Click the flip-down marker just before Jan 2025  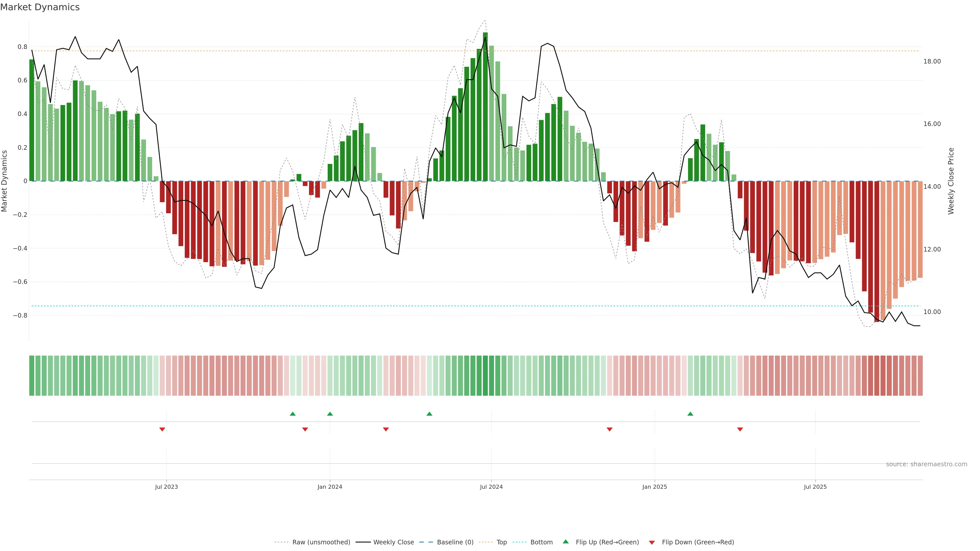click(x=609, y=429)
